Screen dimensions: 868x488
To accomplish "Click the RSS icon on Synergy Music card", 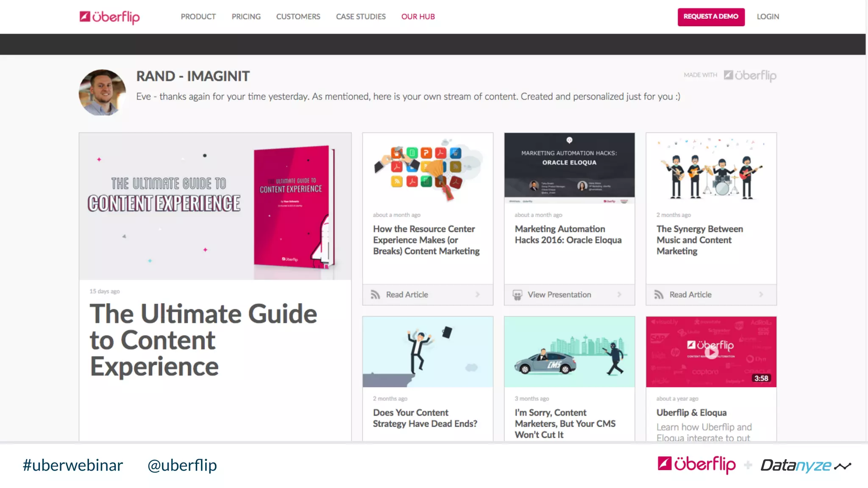I will click(659, 294).
